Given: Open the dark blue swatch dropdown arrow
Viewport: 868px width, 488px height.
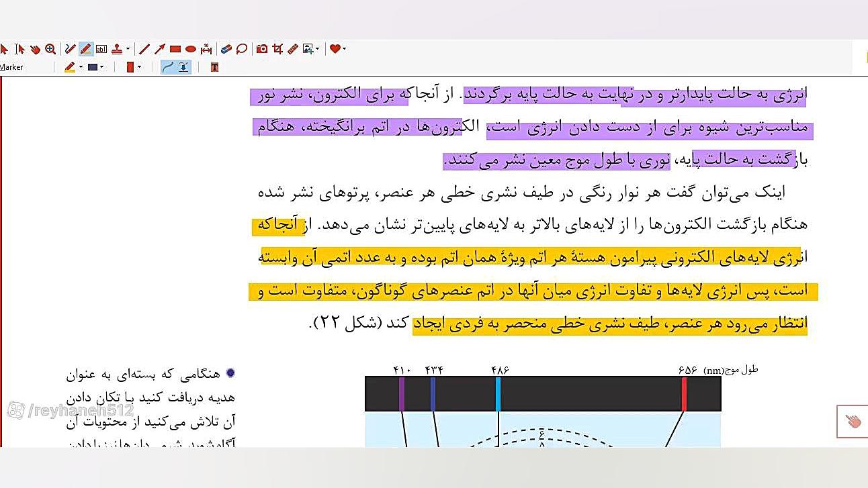Looking at the screenshot, I should pyautogui.click(x=102, y=67).
